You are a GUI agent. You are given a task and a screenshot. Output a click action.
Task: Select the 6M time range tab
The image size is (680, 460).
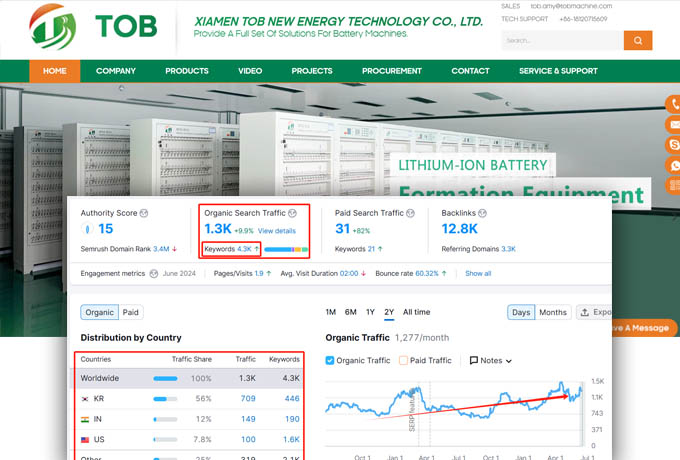coord(351,312)
